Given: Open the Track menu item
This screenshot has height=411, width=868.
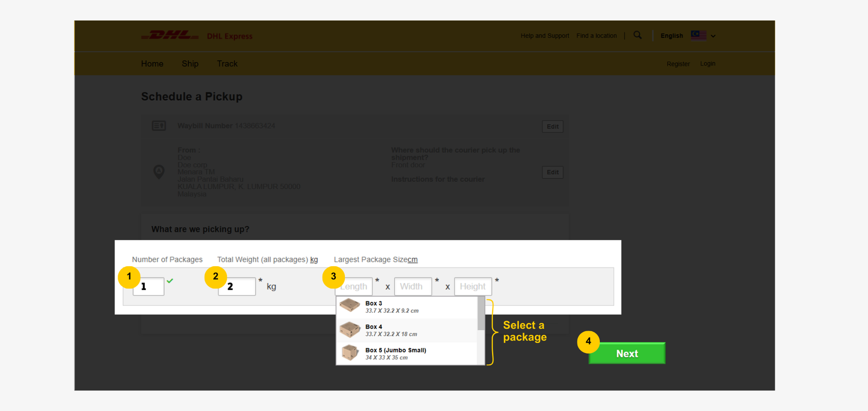Looking at the screenshot, I should tap(227, 63).
